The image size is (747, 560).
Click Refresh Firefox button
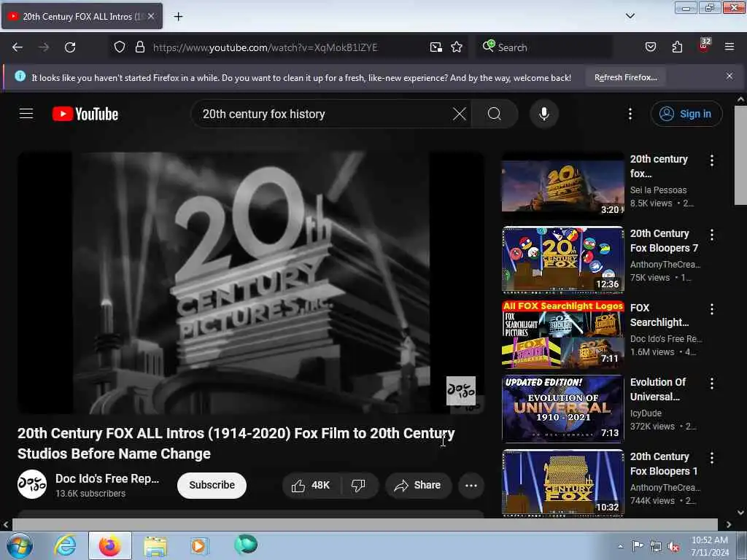(625, 77)
